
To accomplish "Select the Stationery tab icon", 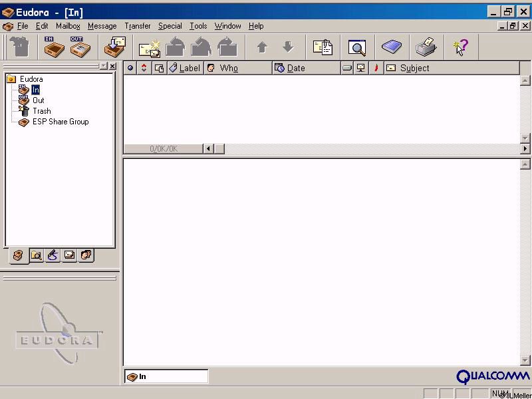I will point(69,255).
